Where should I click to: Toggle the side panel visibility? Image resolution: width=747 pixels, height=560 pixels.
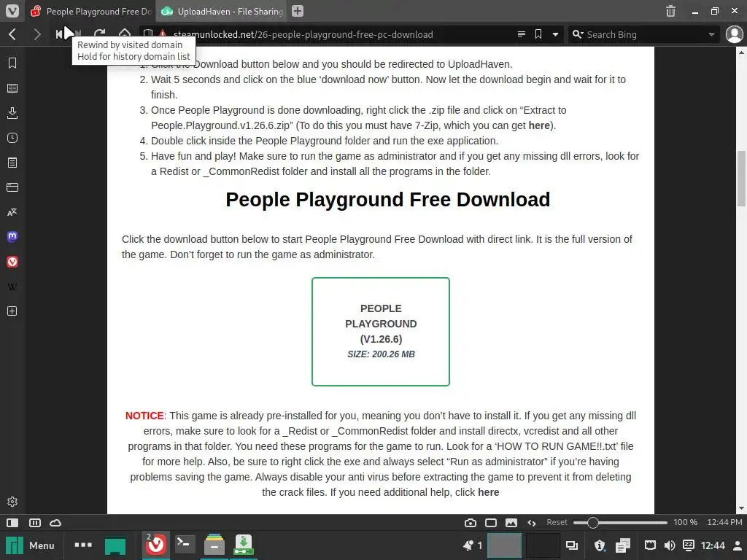point(12,523)
